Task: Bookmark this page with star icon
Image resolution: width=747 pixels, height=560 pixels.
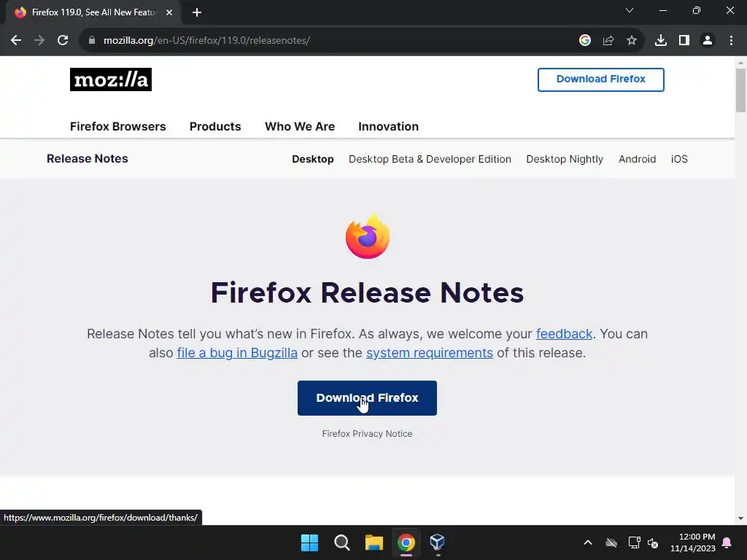Action: (632, 41)
